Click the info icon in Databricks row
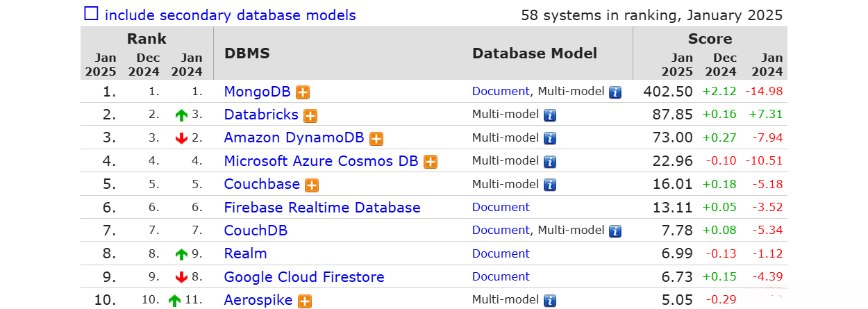Viewport: 868px width, 309px height. coord(550,115)
